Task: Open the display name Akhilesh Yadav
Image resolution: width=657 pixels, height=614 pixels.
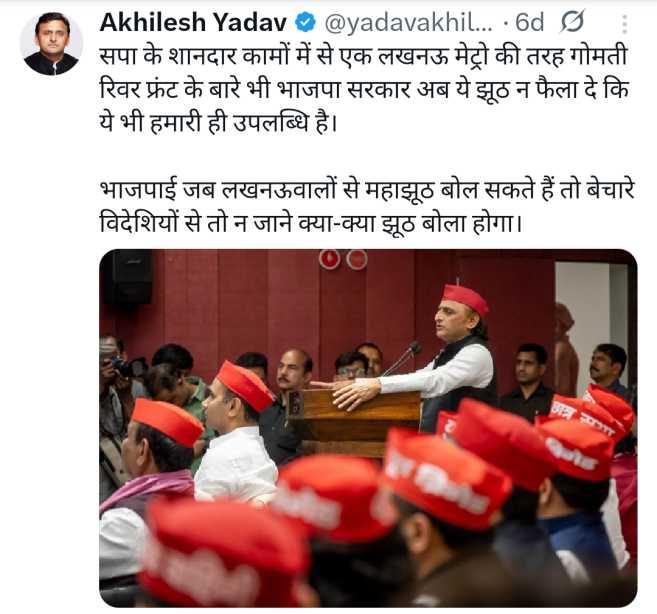Action: [x=193, y=23]
